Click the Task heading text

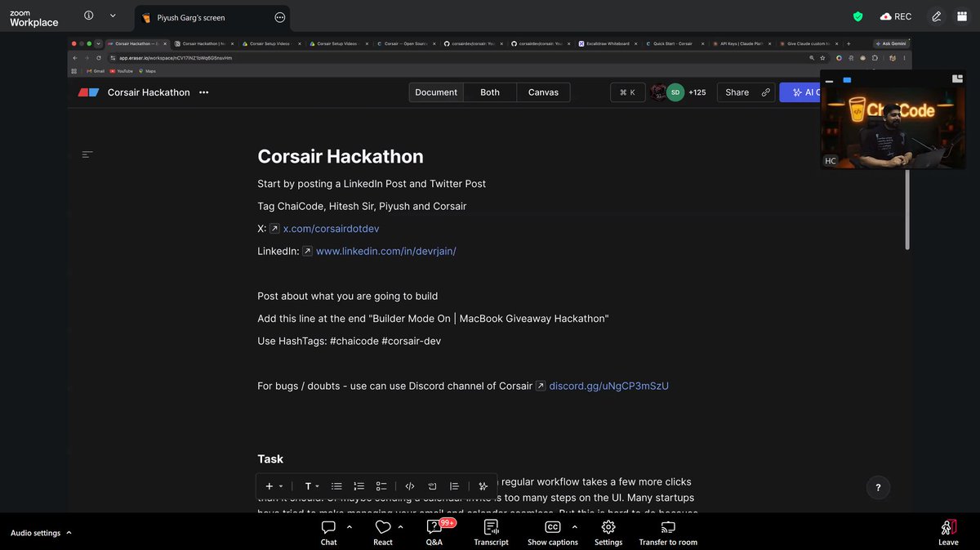click(x=270, y=459)
